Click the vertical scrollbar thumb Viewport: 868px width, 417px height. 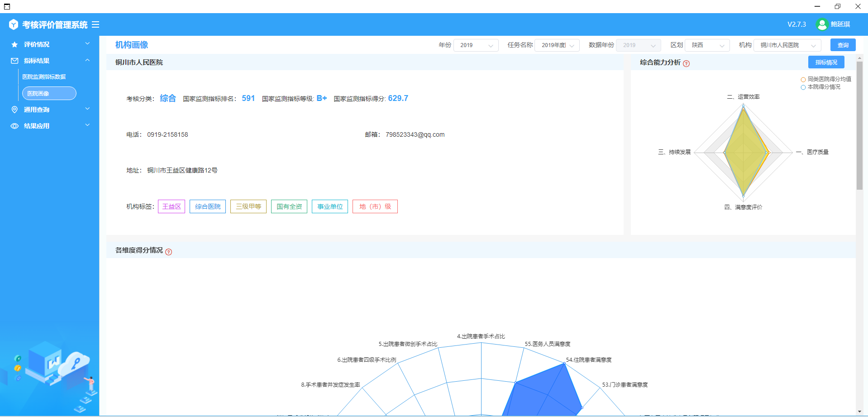859,125
